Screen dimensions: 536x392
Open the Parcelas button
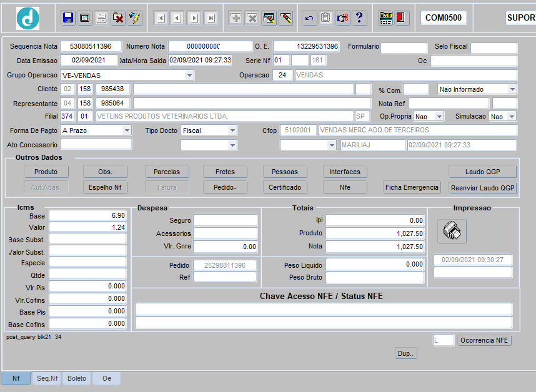pos(166,172)
